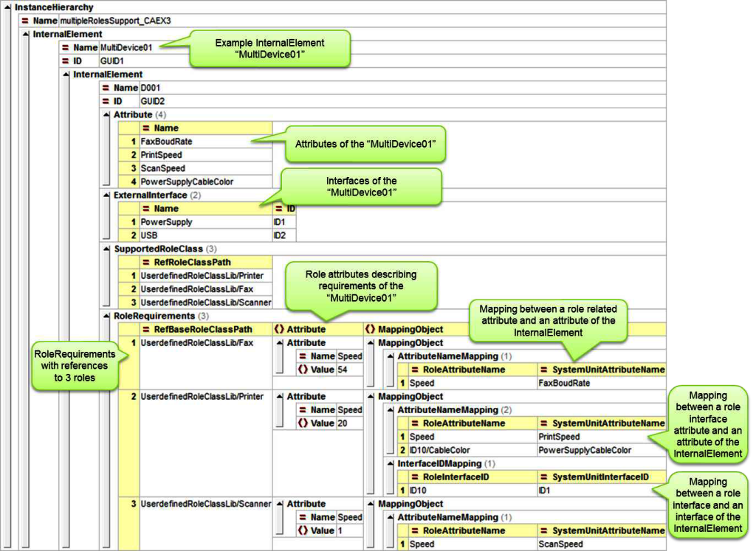Click the equals icon in RefBaseRoleClassPath header
The image size is (756, 551).
[146, 329]
